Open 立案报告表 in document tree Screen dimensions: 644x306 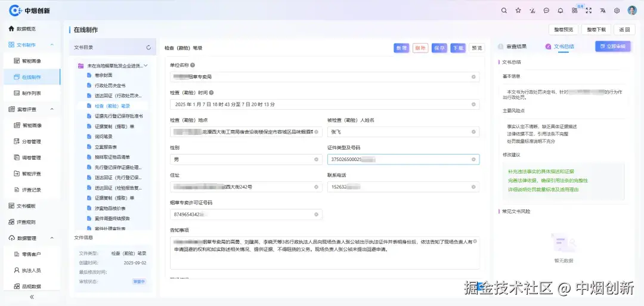tap(106, 147)
